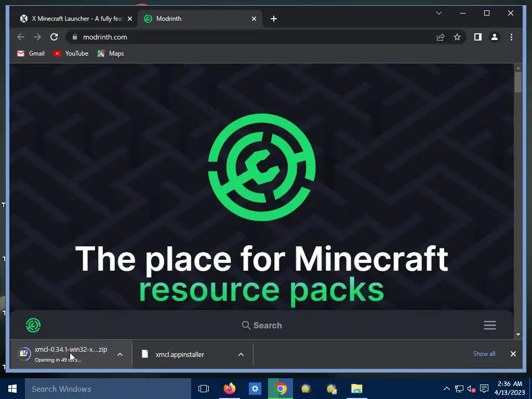Click Show all downloads
The image size is (532, 399).
(x=484, y=353)
